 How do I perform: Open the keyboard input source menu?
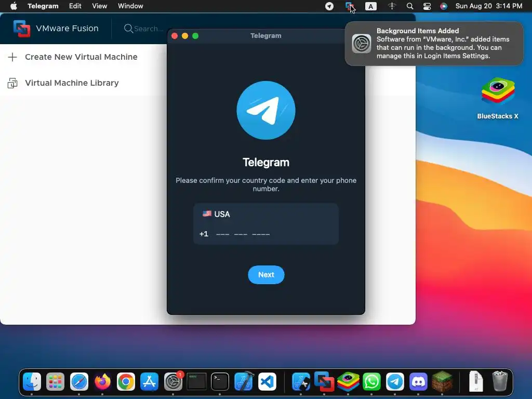coord(370,6)
